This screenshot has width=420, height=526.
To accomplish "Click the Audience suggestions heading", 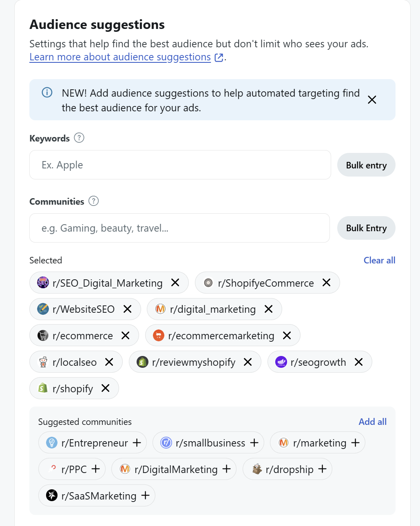I will [x=97, y=24].
